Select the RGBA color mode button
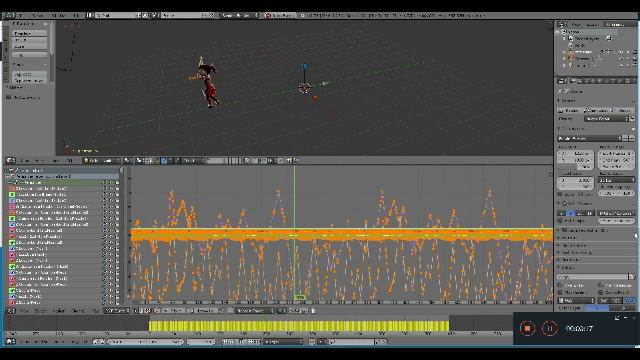Image resolution: width=640 pixels, height=360 pixels. tap(629, 301)
